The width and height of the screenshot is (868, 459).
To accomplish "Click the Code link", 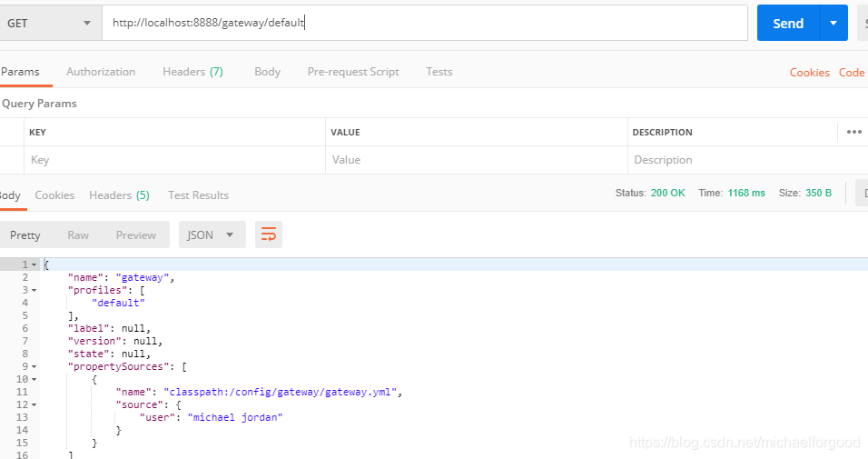I will click(852, 73).
